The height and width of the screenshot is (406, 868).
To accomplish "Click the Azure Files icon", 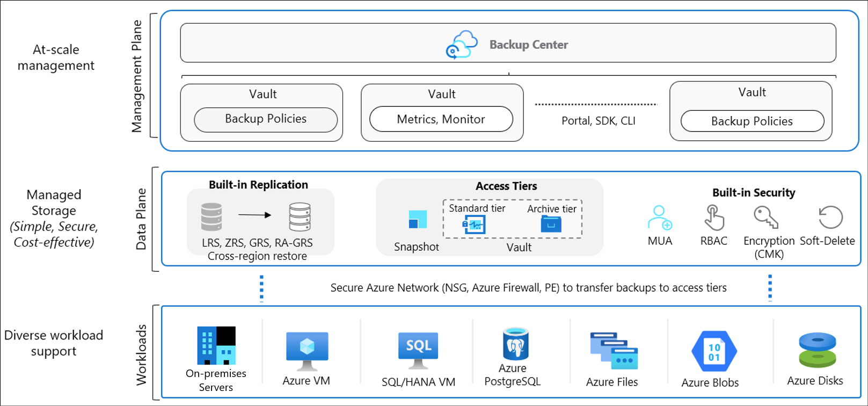I will click(x=614, y=351).
